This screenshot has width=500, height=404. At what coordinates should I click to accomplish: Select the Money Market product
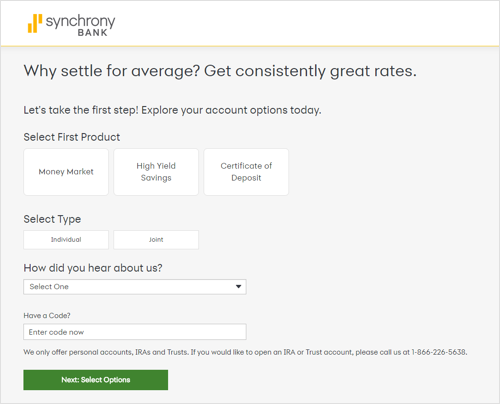[66, 172]
